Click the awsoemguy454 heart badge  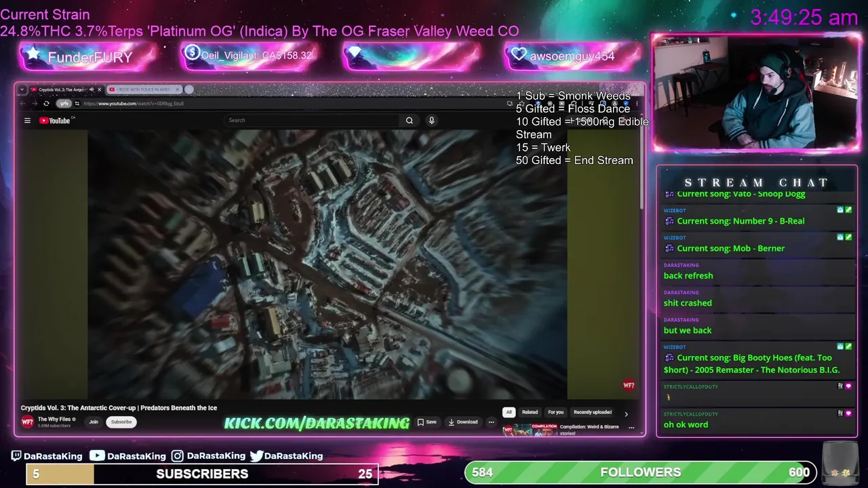573,56
